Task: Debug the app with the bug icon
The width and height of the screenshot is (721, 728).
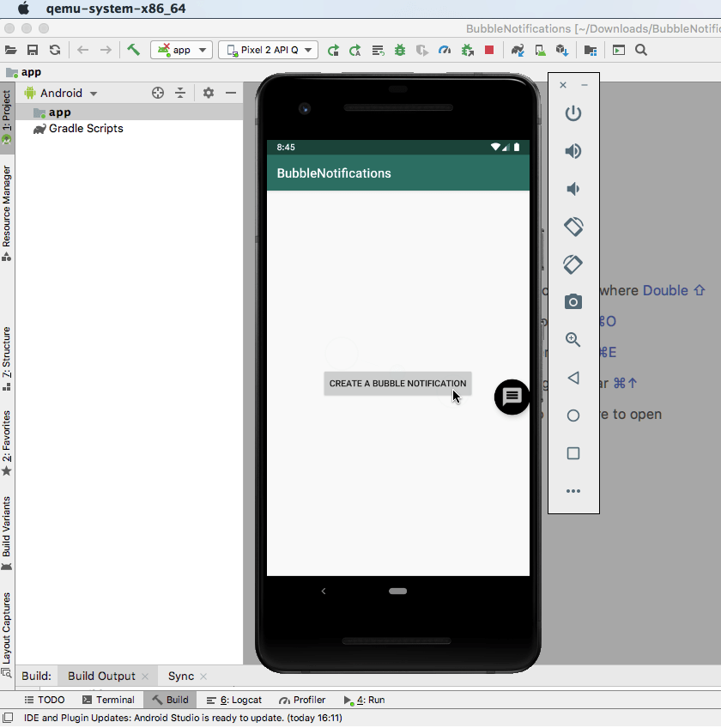Action: pos(399,50)
